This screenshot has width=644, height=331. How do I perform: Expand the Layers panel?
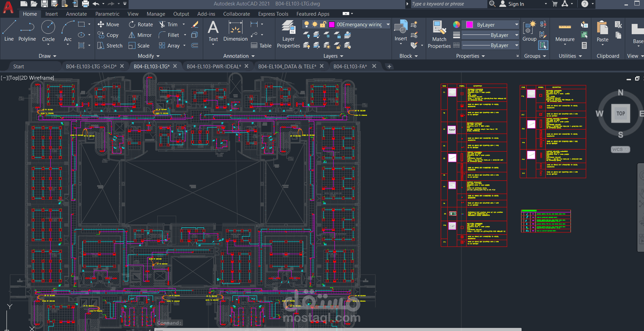pos(333,56)
